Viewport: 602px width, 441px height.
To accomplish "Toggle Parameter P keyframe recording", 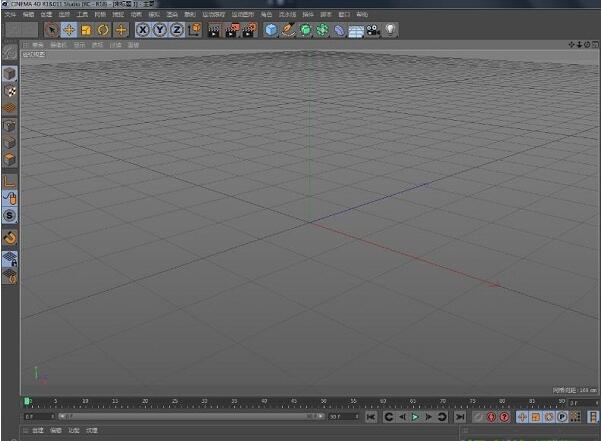I will click(x=562, y=417).
